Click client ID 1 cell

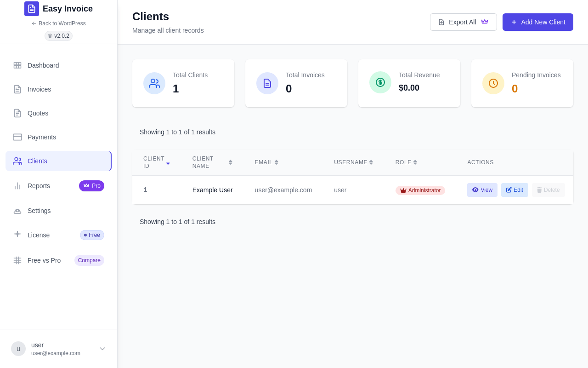(x=145, y=190)
